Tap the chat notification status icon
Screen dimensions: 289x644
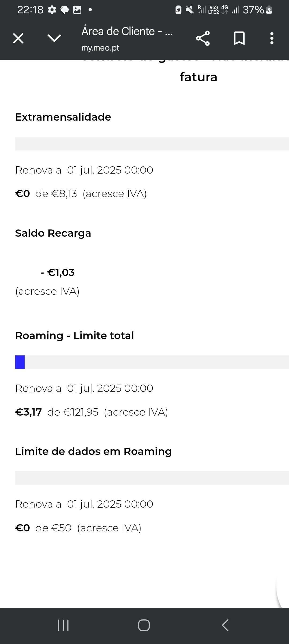(64, 10)
